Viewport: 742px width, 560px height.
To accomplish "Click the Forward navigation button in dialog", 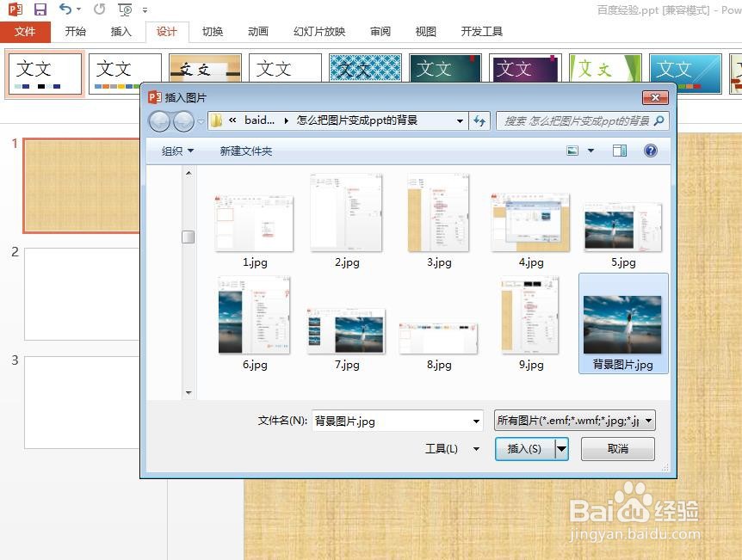I will click(x=183, y=121).
